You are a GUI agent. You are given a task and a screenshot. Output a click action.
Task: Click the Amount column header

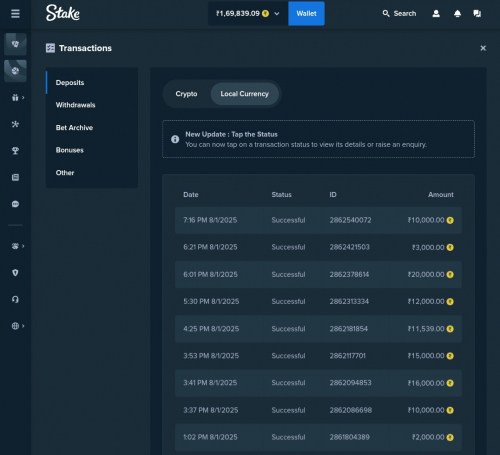pyautogui.click(x=441, y=195)
